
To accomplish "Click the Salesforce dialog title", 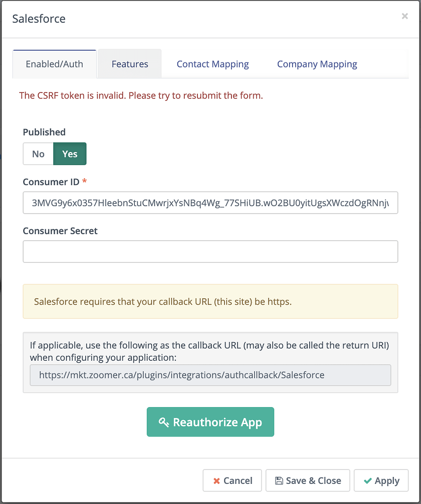I will [x=39, y=19].
